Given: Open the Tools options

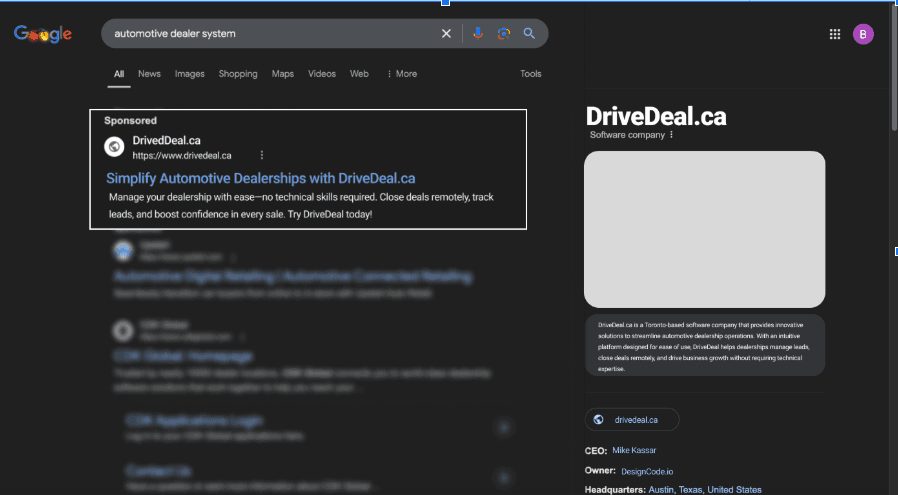Looking at the screenshot, I should click(530, 74).
